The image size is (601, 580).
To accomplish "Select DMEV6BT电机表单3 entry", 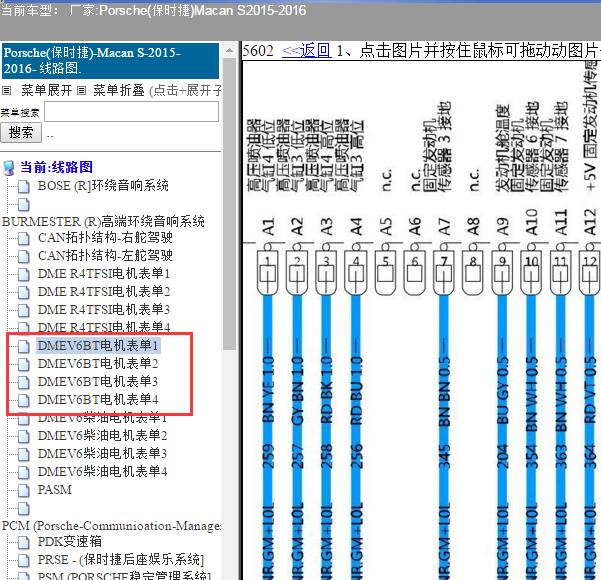I will click(x=98, y=381).
